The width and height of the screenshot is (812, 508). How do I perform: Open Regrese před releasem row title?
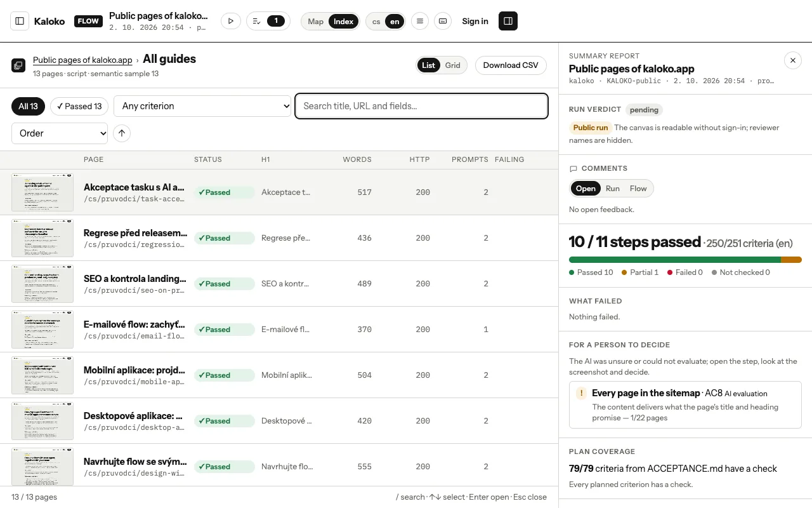pos(135,233)
